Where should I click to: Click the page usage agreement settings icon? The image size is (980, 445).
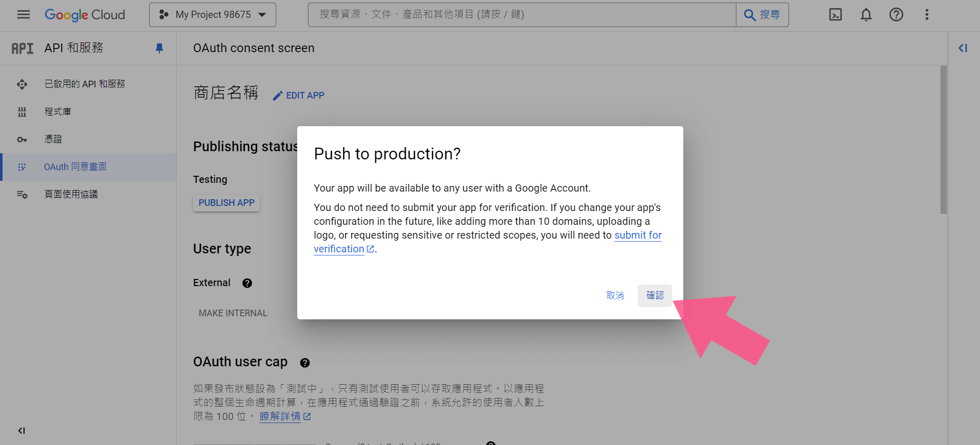coord(22,195)
